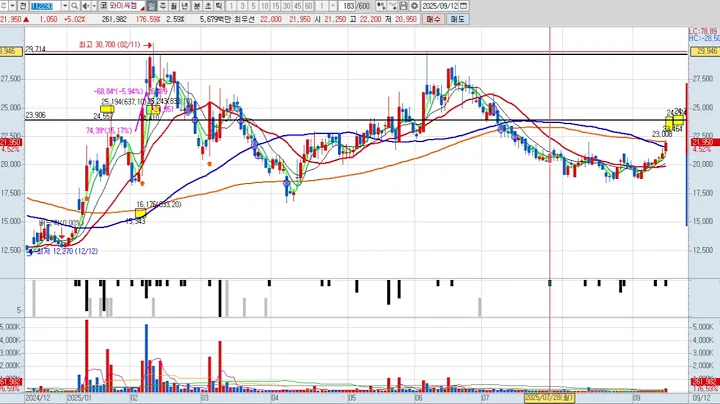The height and width of the screenshot is (404, 720).
Task: Click the 261,982 volume value in header
Action: (x=114, y=19)
